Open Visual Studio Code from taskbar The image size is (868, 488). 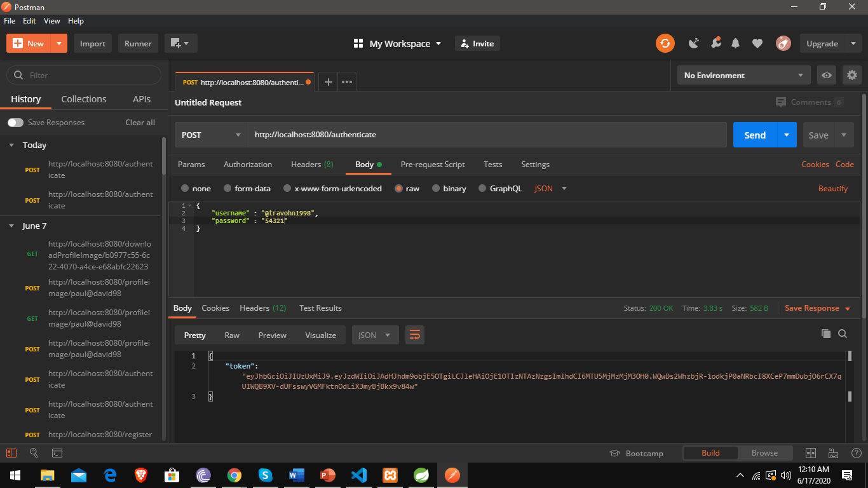(x=359, y=475)
